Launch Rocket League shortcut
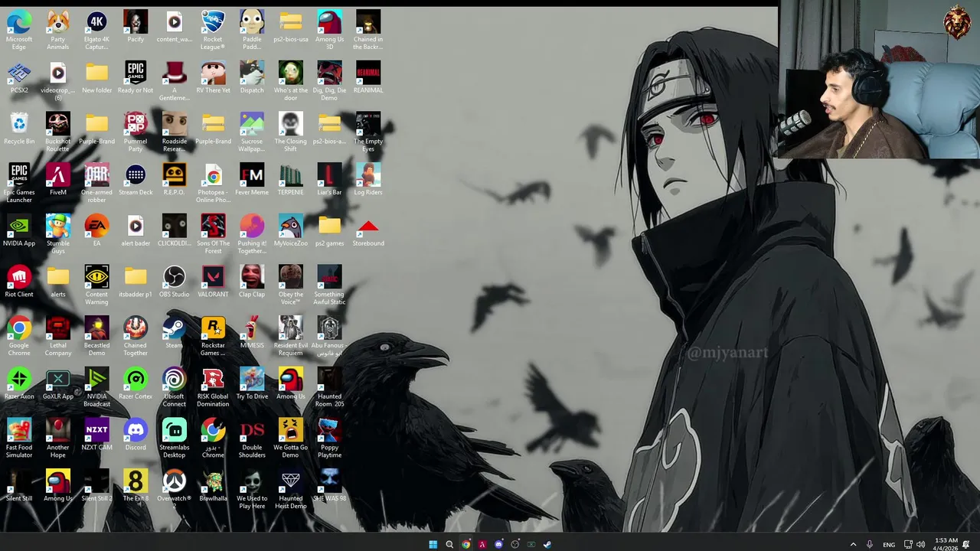 click(213, 31)
